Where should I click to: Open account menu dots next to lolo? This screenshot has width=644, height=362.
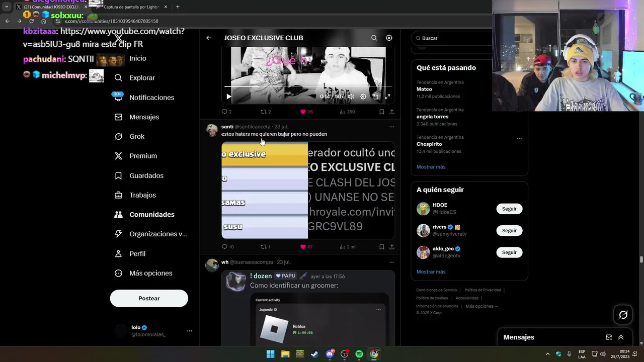[x=190, y=331]
